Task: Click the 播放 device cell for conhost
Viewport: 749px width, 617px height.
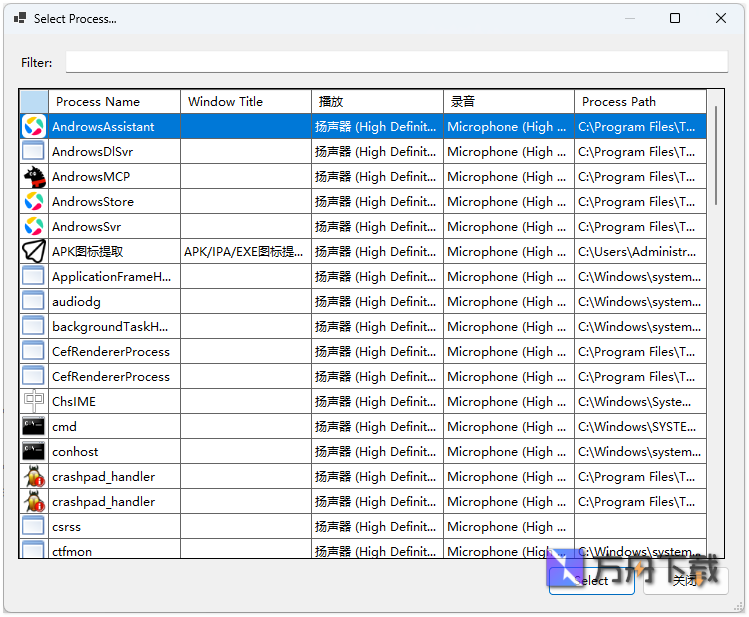Action: (x=377, y=451)
